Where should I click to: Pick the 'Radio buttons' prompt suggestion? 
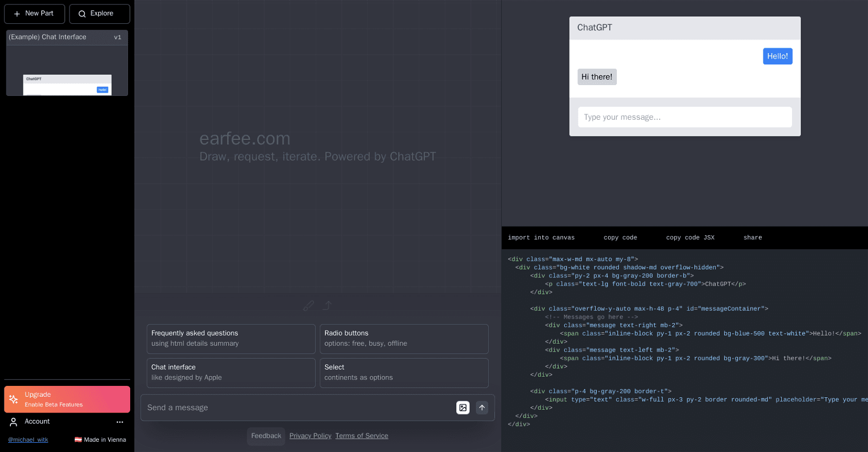[404, 339]
